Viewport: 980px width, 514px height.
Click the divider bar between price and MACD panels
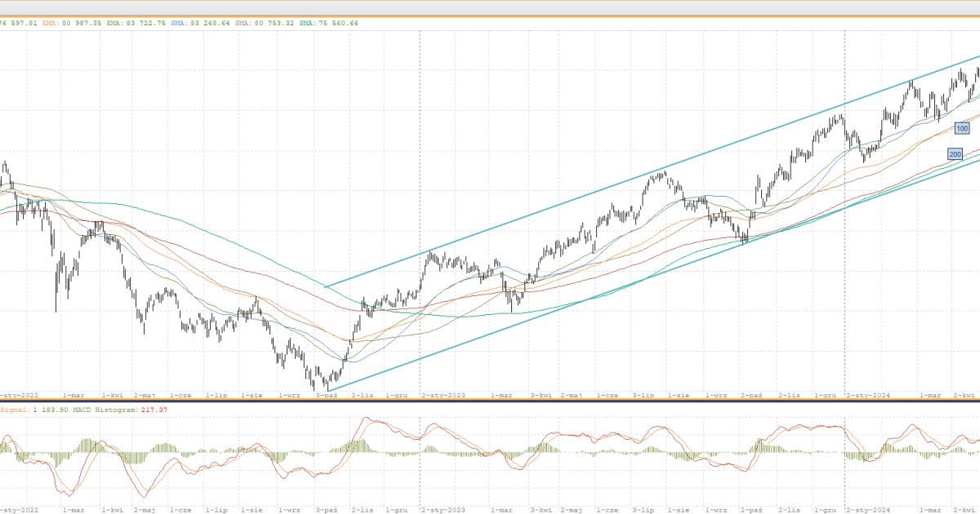pyautogui.click(x=490, y=401)
